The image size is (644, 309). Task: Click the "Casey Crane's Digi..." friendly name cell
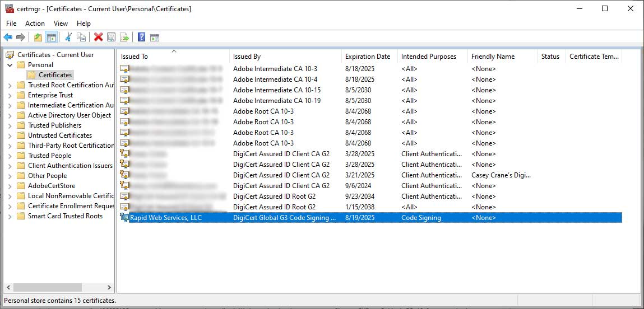tap(501, 175)
